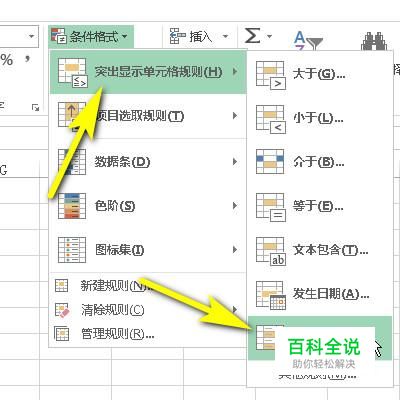
Task: Expand the 项目选取规则 submenu arrow
Action: (235, 116)
